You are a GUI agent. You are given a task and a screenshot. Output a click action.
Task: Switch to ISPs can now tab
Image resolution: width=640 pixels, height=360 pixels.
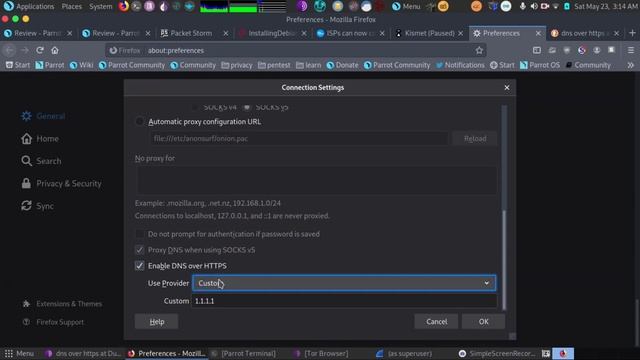[351, 33]
